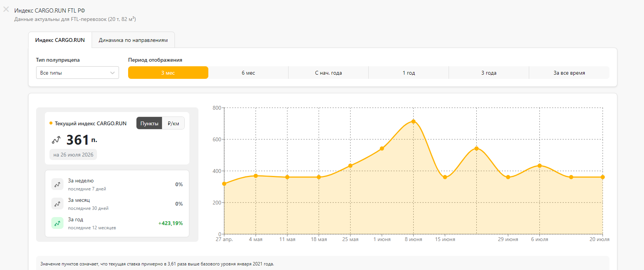Click the trend icon in the За неделю row
Screen dimensions: 644x270
57,184
